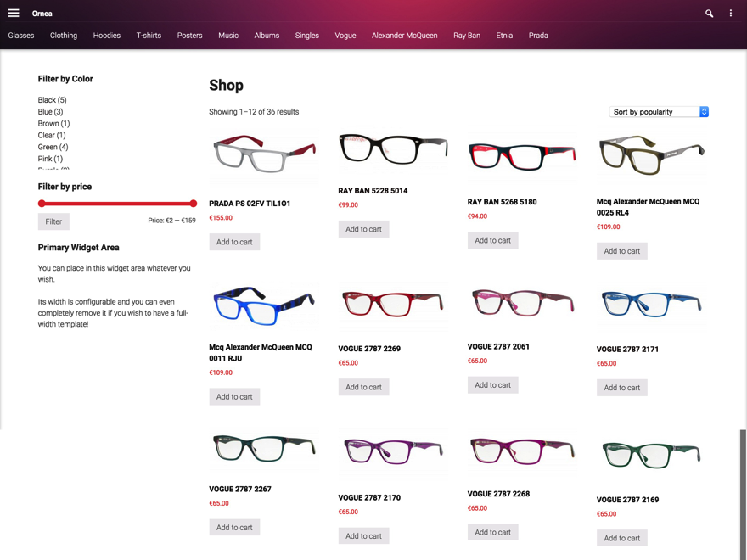This screenshot has height=560, width=747.
Task: Open the Ray Ban category
Action: pyautogui.click(x=466, y=36)
